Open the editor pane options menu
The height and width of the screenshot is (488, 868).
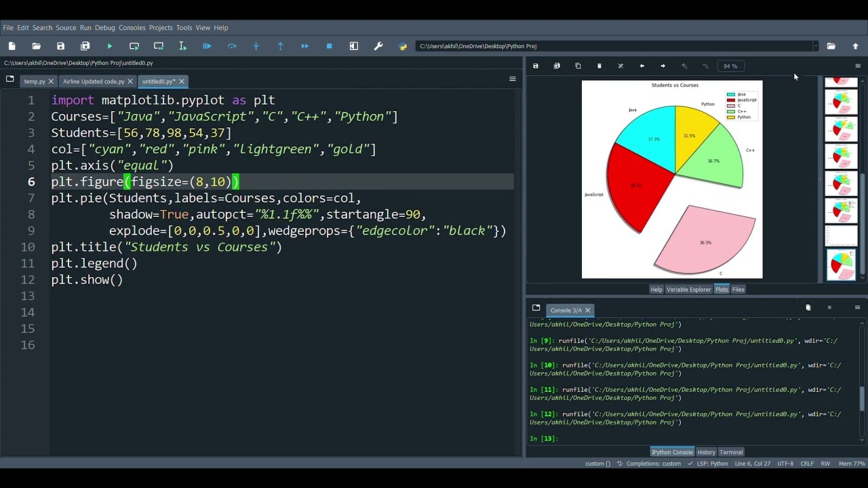pos(513,79)
